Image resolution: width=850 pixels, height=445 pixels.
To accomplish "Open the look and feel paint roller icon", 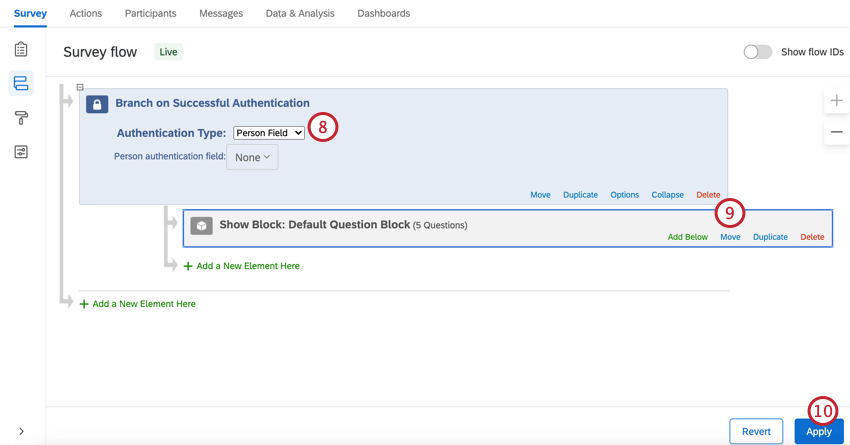I will (21, 118).
